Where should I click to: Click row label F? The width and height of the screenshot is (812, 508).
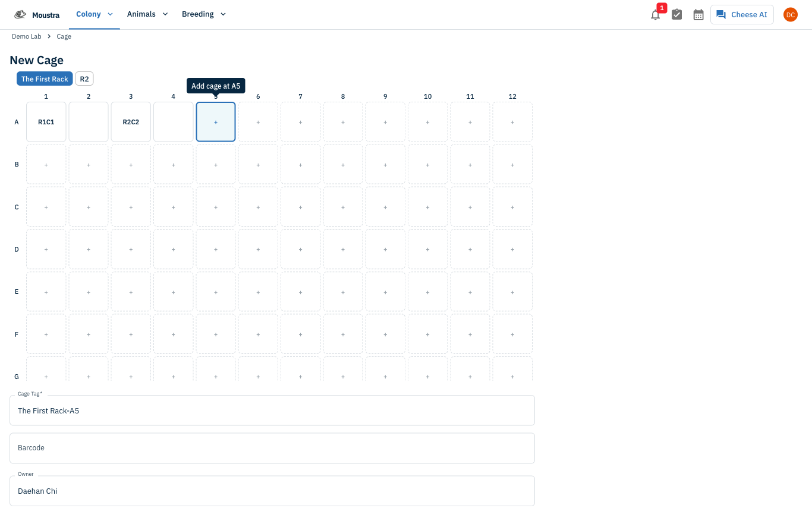click(17, 334)
